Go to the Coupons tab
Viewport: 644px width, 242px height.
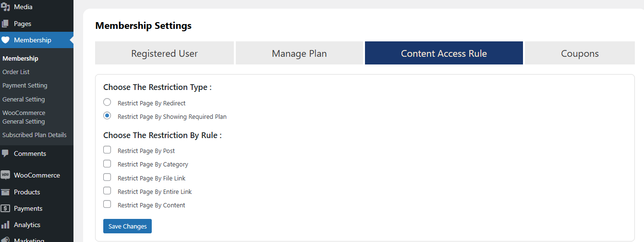coord(580,53)
